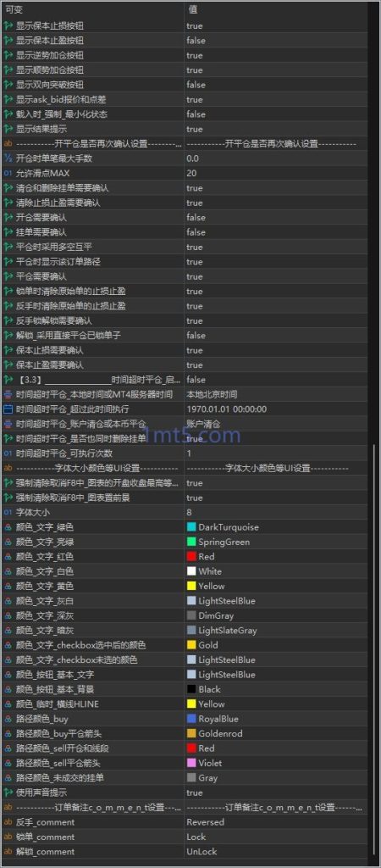Toggle the false value of 挂单需要确认
Image resolution: width=381 pixels, height=868 pixels.
coord(196,232)
